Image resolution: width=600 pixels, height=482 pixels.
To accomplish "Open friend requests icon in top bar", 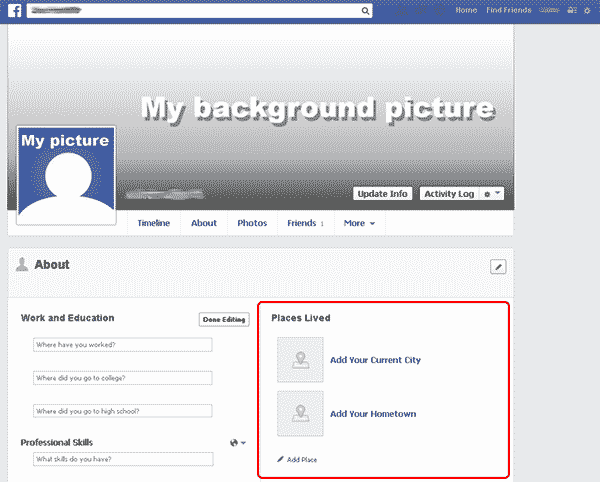I will 401,10.
